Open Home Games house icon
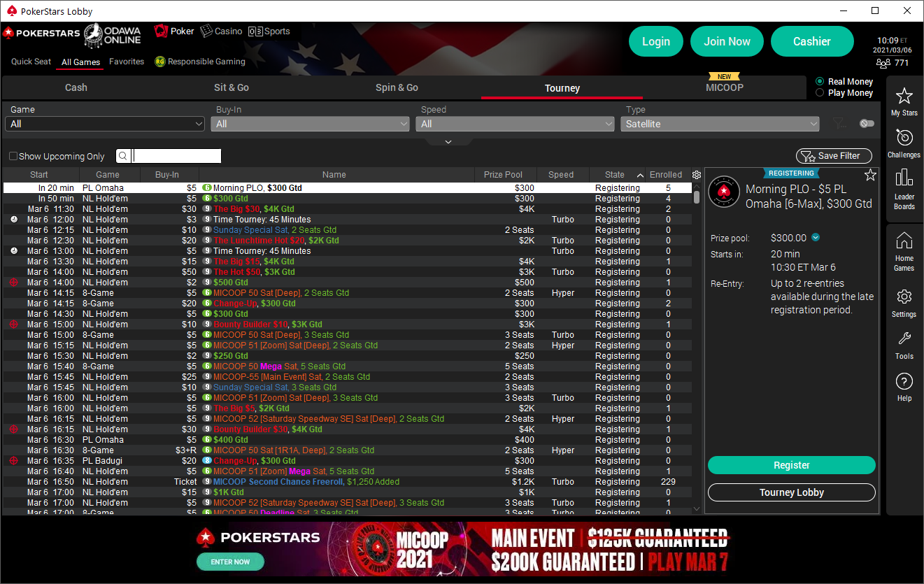The image size is (924, 584). [904, 241]
